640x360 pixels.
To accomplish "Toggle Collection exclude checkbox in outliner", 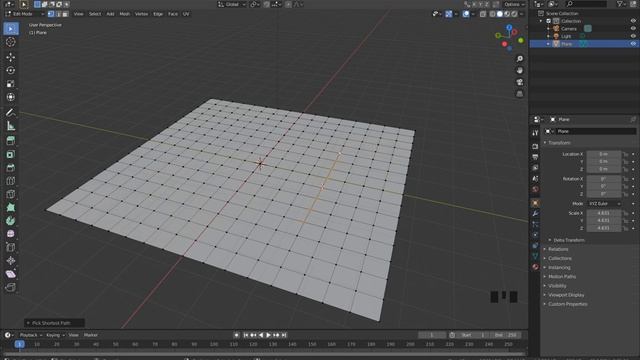I will click(549, 21).
